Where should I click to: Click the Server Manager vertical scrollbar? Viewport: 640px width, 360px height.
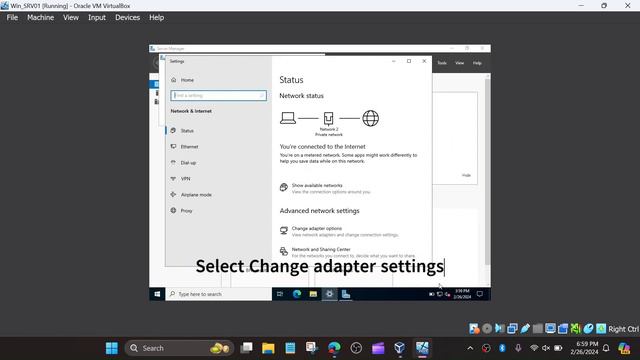tap(487, 171)
